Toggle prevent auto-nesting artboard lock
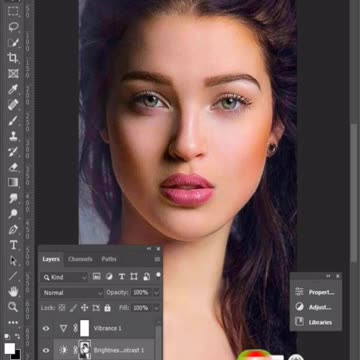 coord(96,308)
